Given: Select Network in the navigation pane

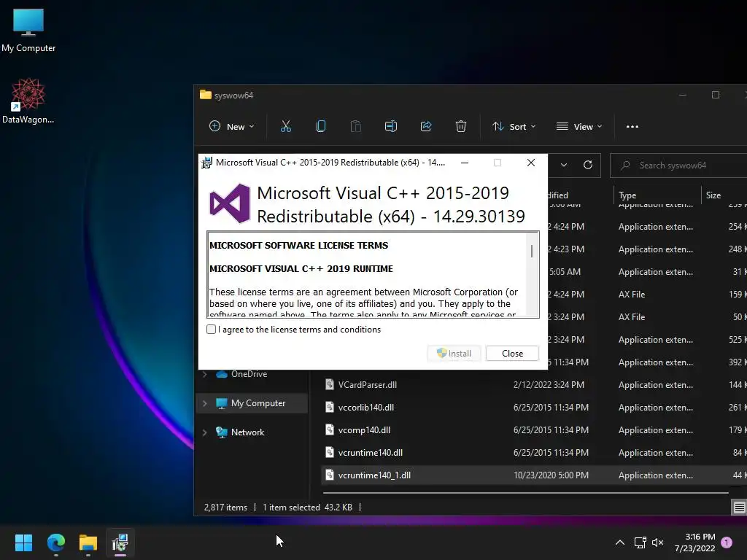Looking at the screenshot, I should coord(247,432).
